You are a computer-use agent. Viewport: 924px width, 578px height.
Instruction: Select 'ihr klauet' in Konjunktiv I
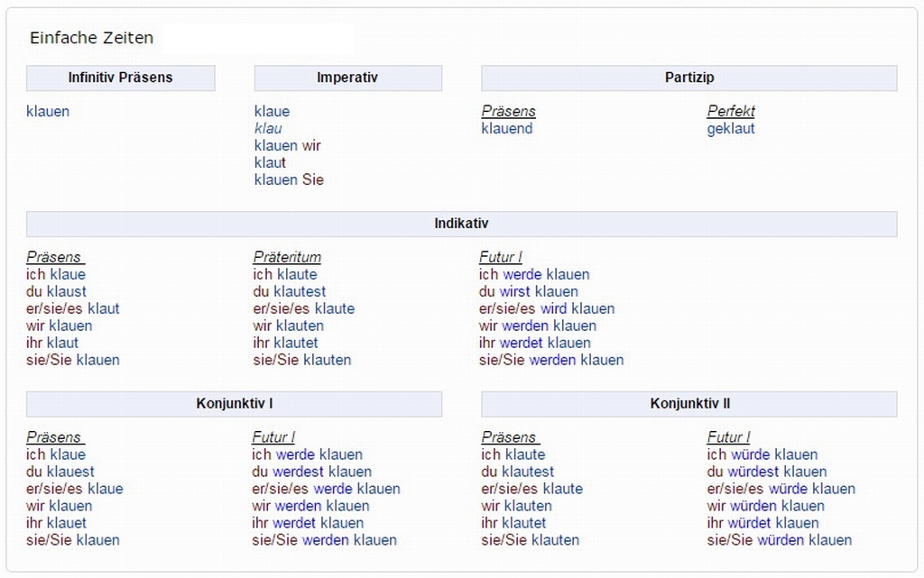[57, 523]
